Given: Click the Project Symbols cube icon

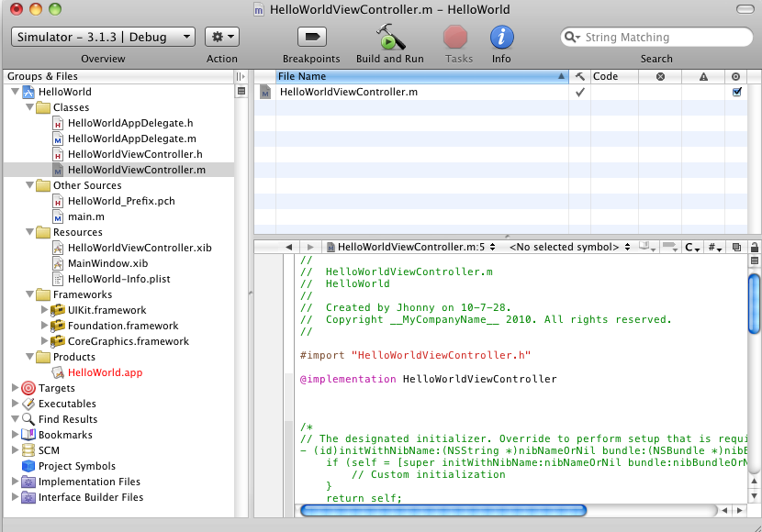Looking at the screenshot, I should pos(28,466).
